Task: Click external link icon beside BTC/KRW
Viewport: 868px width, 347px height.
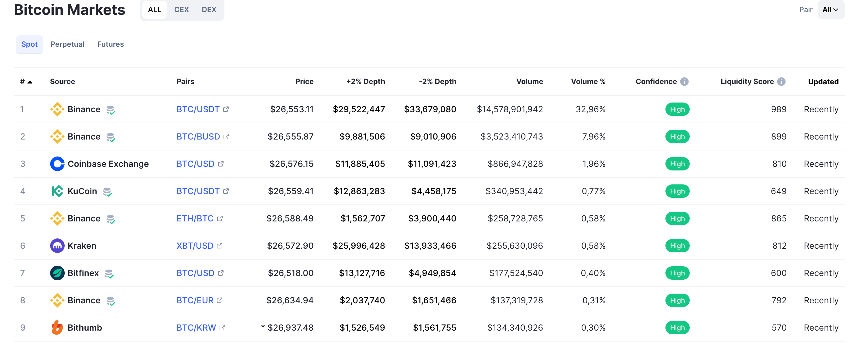Action: (x=222, y=328)
